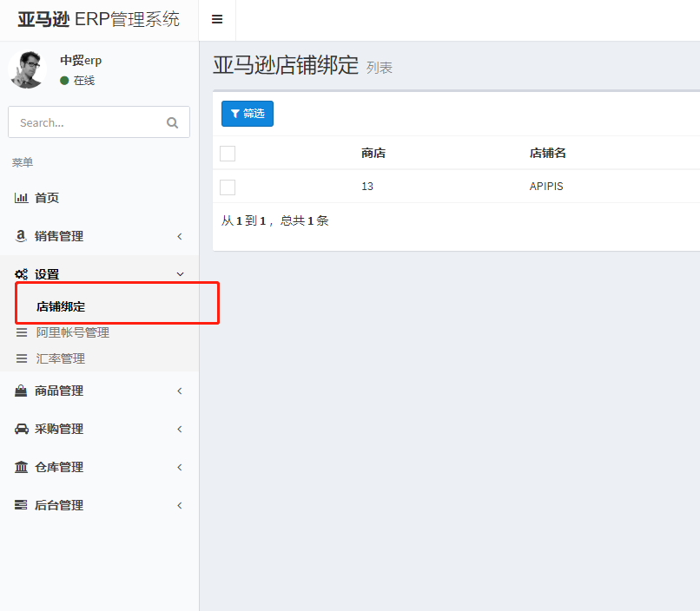The image size is (700, 611).
Task: Expand the 后台管理 chevron
Action: (x=180, y=505)
